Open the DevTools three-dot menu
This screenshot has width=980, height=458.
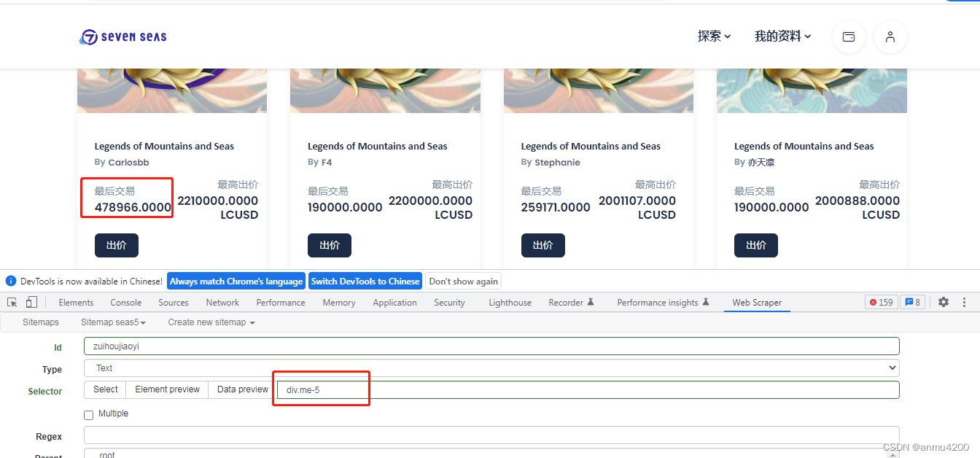pos(964,302)
